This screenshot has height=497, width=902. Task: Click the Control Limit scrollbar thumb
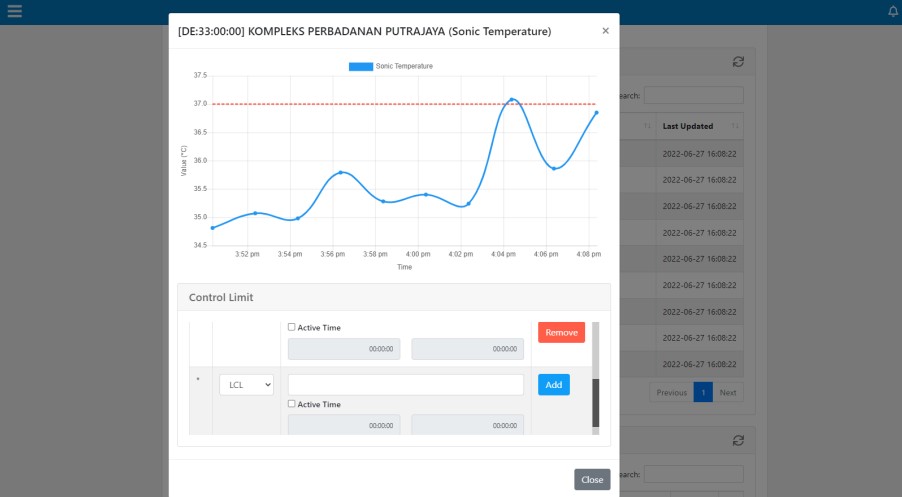click(595, 403)
